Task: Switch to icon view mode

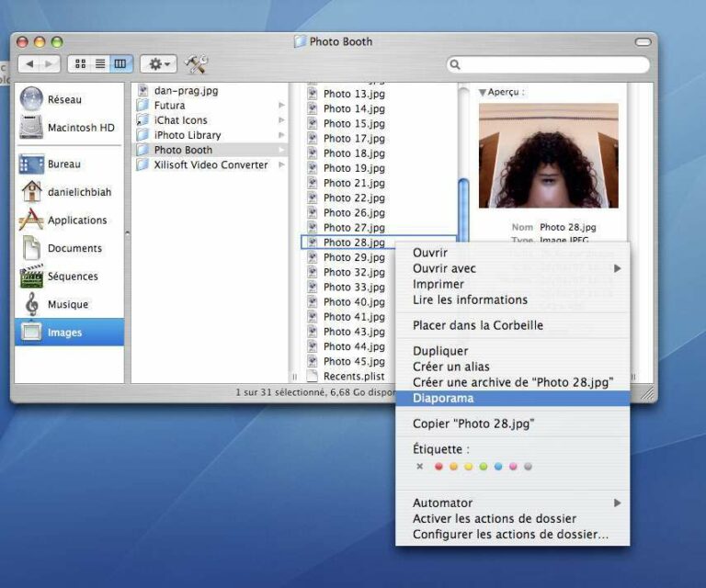Action: [80, 64]
